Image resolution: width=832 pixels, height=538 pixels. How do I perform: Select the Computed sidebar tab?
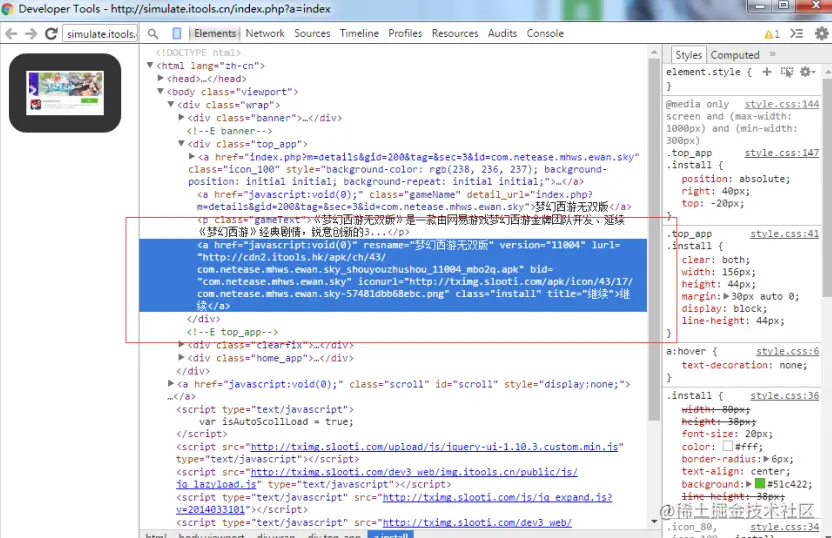click(x=735, y=55)
